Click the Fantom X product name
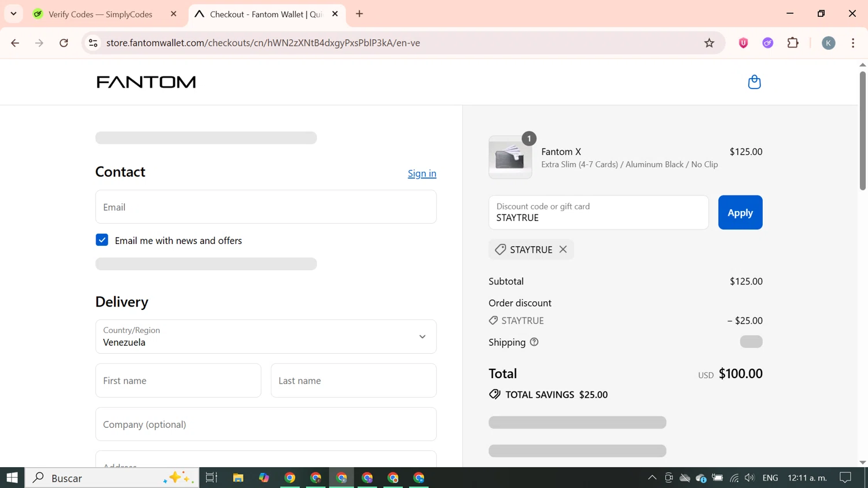The image size is (868, 488). (561, 151)
